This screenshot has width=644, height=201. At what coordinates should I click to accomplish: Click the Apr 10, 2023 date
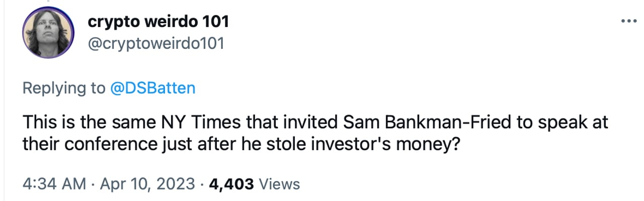147,184
